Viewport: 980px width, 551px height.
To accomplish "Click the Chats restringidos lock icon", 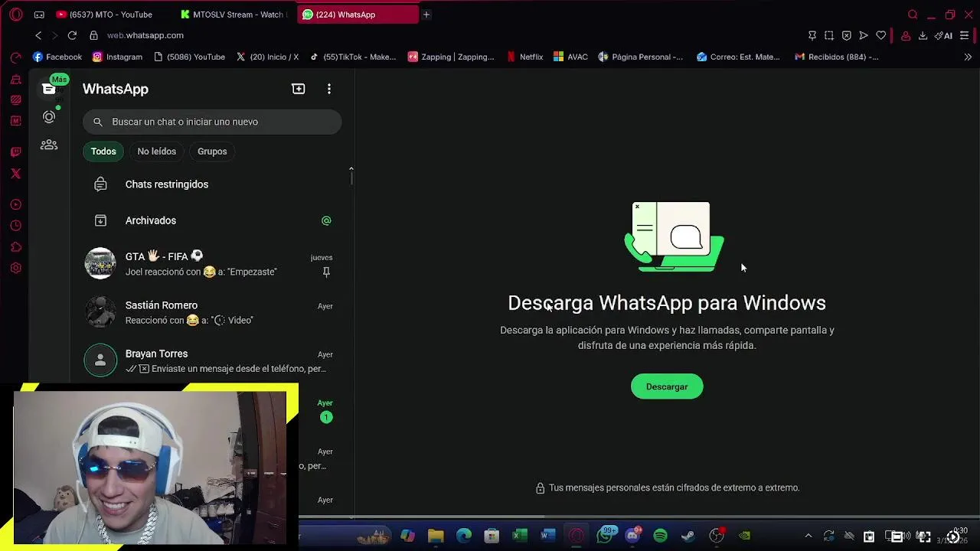I will point(100,184).
